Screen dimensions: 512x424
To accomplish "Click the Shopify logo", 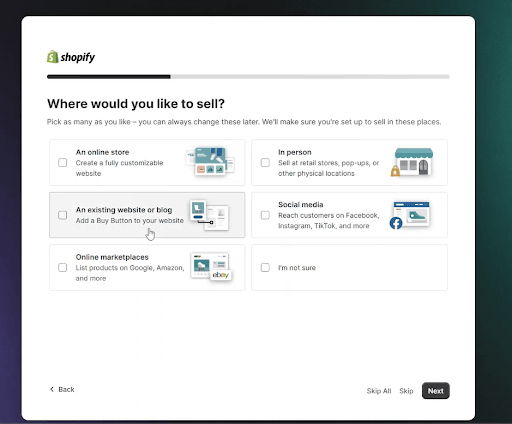I will pyautogui.click(x=71, y=57).
